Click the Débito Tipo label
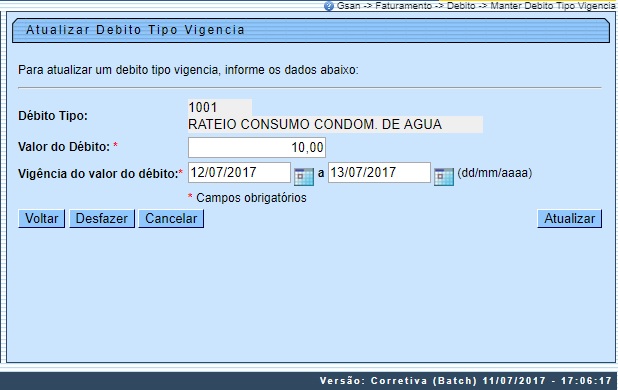Image resolution: width=618 pixels, height=390 pixels. (53, 116)
